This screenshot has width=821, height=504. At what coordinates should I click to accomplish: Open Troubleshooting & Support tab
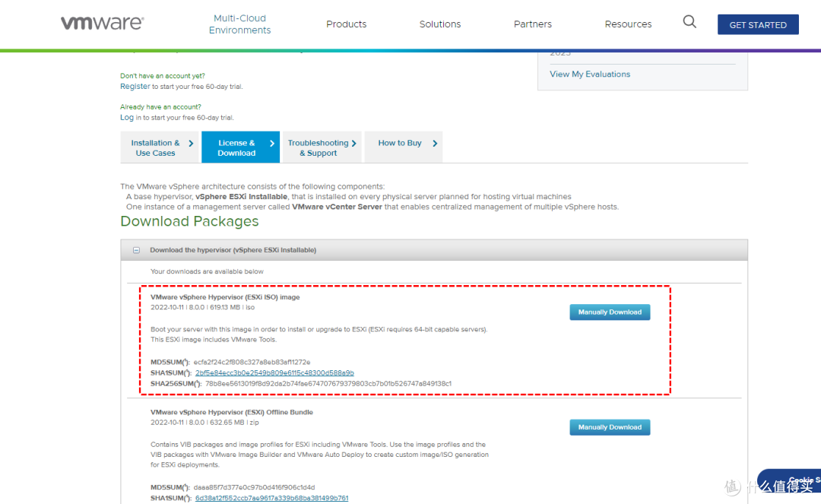[x=322, y=147]
